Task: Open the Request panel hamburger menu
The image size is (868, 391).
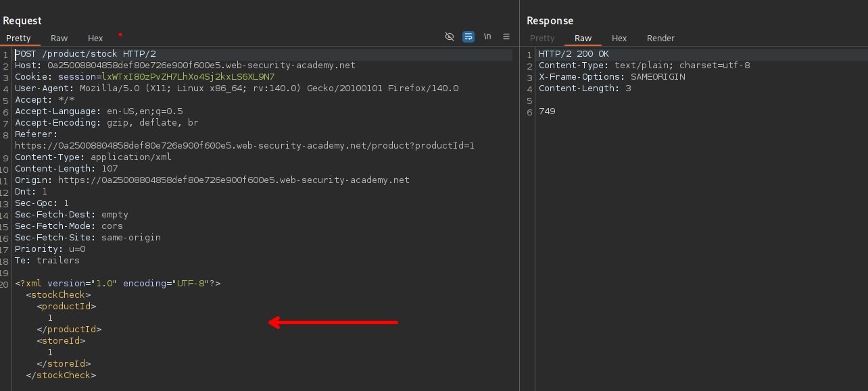Action: click(506, 37)
